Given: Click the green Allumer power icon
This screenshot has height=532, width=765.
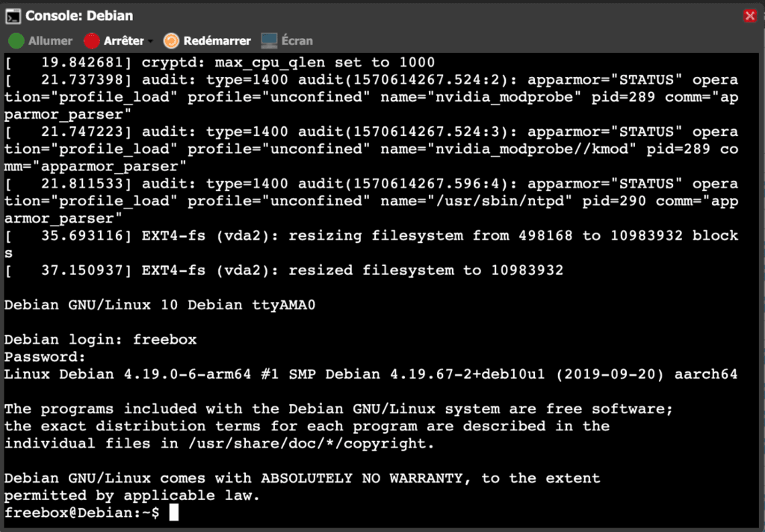Looking at the screenshot, I should (16, 41).
